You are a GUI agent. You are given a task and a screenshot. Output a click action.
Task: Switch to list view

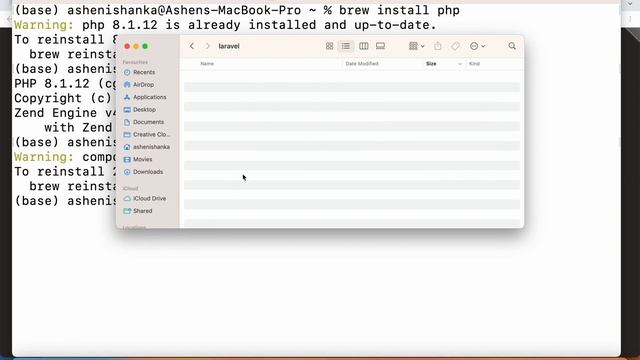[346, 46]
